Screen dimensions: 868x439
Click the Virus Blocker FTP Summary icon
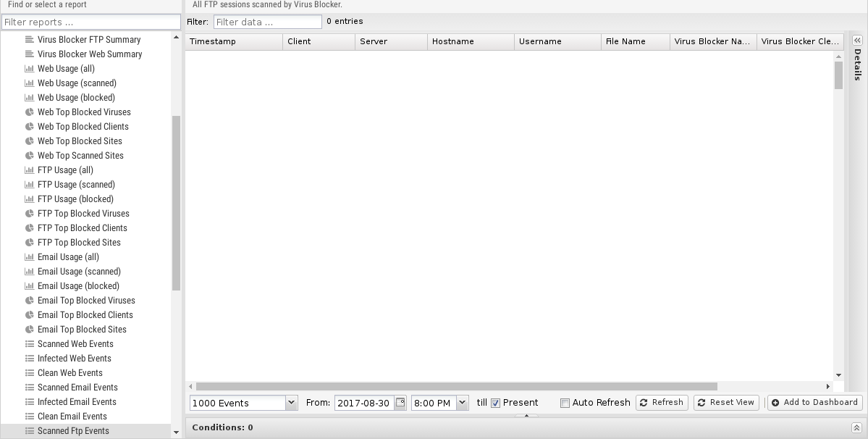[x=30, y=40]
